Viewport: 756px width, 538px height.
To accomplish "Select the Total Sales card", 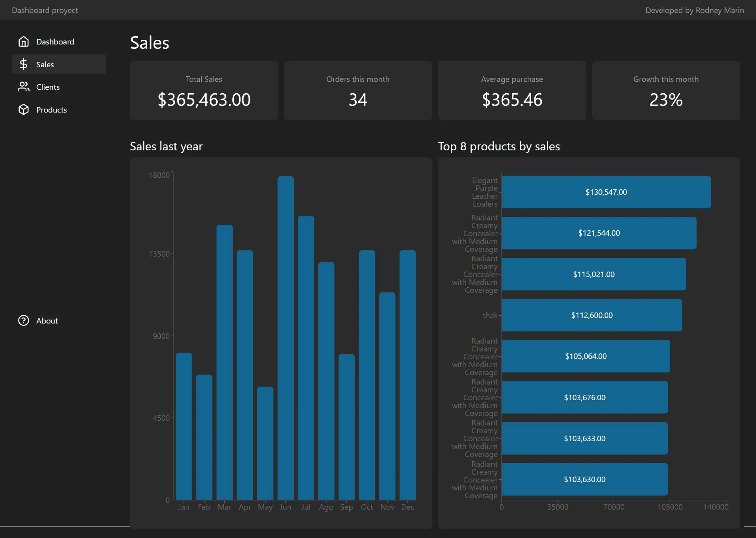I will coord(204,91).
